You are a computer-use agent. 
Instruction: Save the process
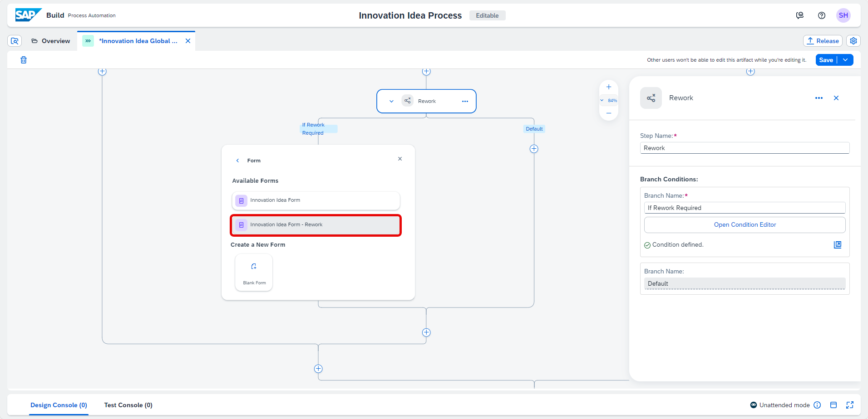(826, 60)
